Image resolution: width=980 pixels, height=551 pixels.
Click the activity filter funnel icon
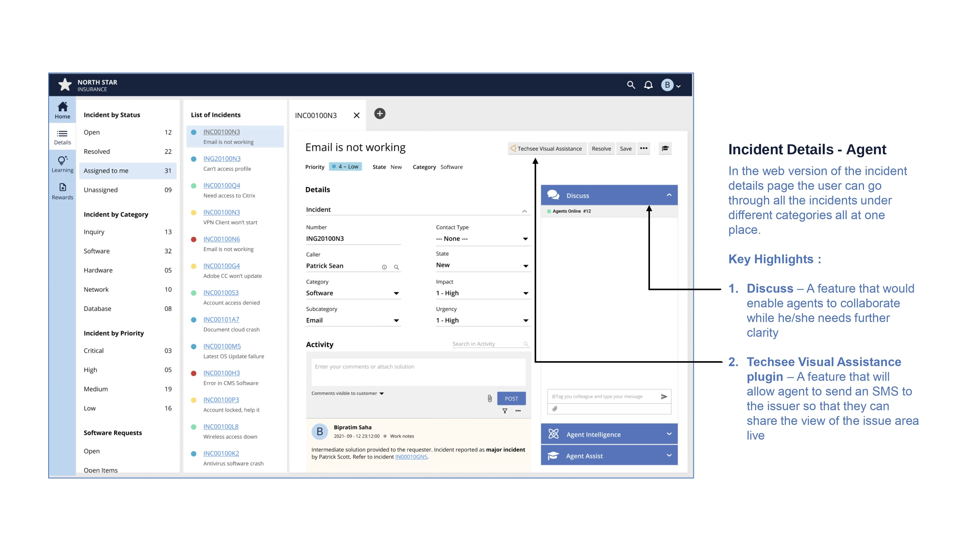505,411
